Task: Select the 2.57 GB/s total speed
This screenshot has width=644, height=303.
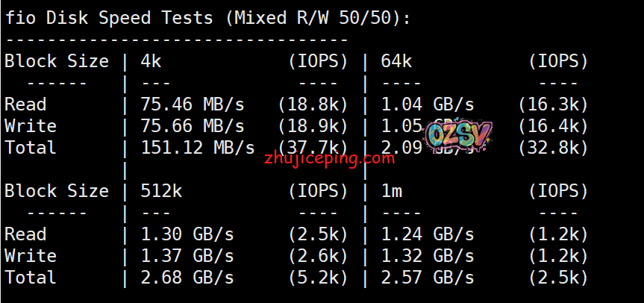Action: pos(428,278)
